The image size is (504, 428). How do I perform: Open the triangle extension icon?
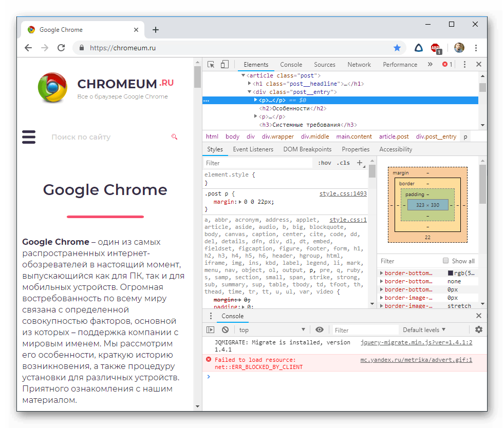[419, 48]
